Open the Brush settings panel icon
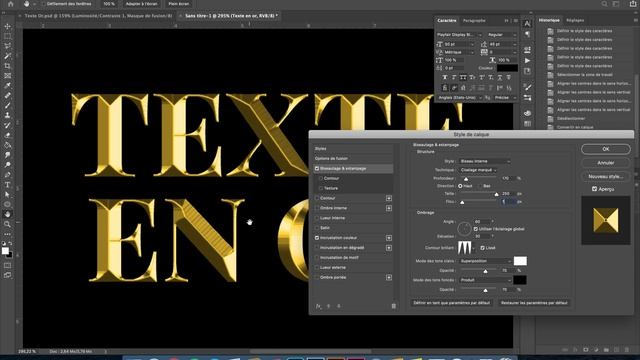 [x=527, y=87]
